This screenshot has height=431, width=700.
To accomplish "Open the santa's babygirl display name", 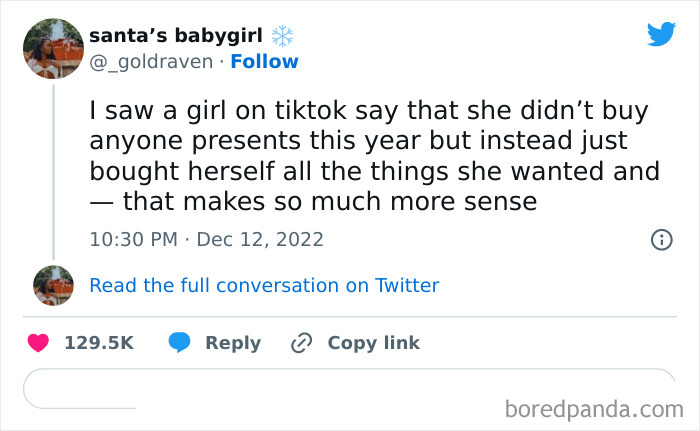I will pos(175,35).
